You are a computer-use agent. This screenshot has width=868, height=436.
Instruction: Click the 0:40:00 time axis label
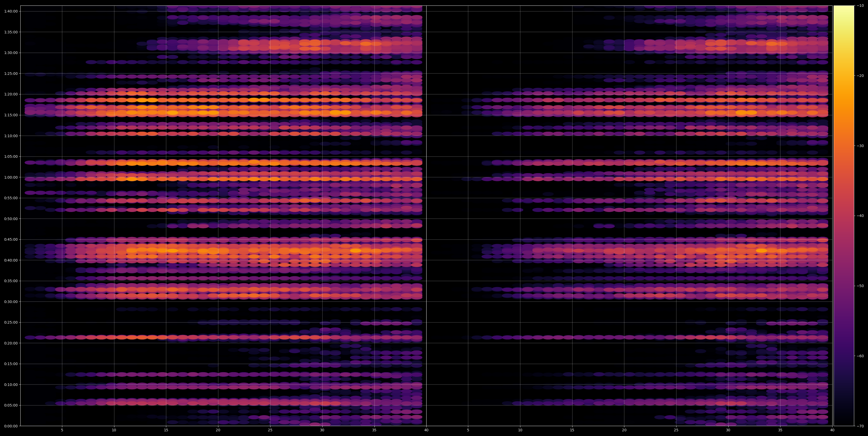coord(11,260)
